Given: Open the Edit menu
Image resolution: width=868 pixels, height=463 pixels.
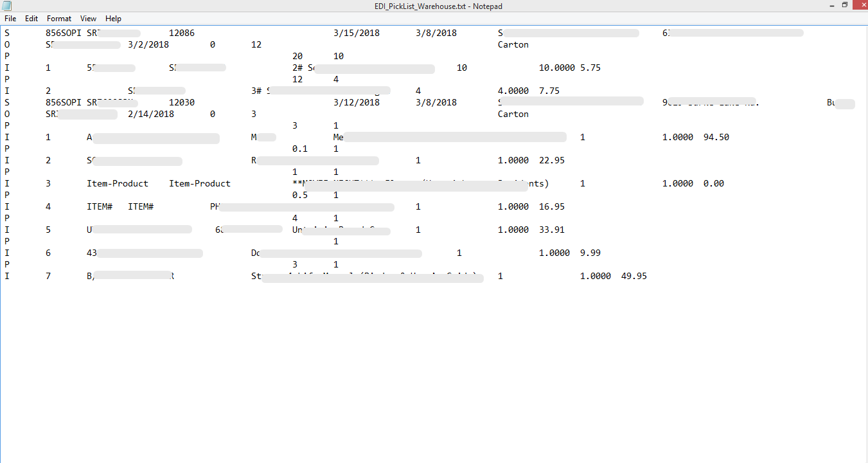Looking at the screenshot, I should (31, 19).
